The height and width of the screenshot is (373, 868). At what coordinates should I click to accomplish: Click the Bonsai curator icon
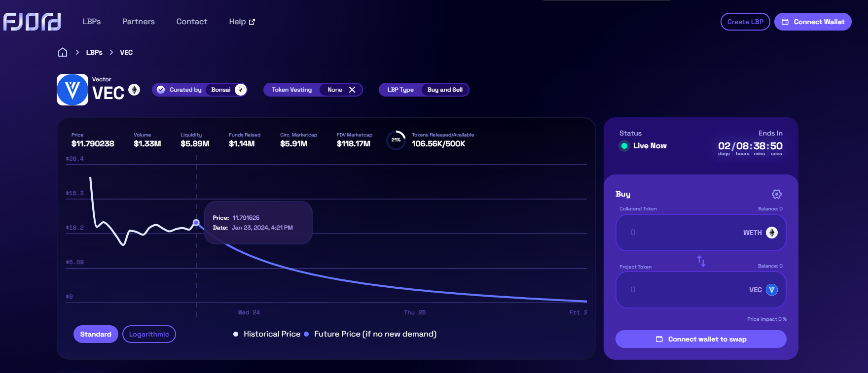[241, 90]
